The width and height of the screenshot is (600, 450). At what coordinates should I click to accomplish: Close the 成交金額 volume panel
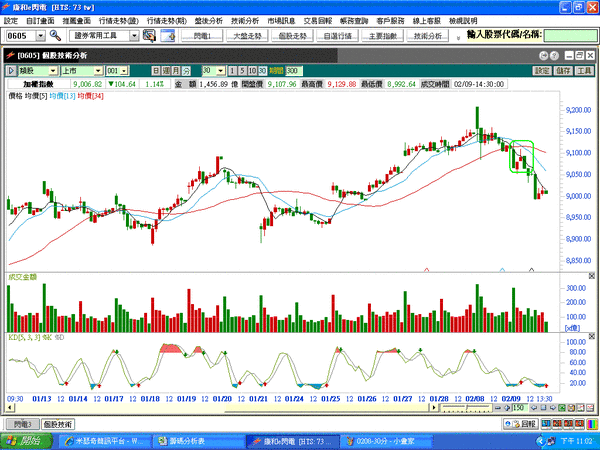[x=592, y=276]
